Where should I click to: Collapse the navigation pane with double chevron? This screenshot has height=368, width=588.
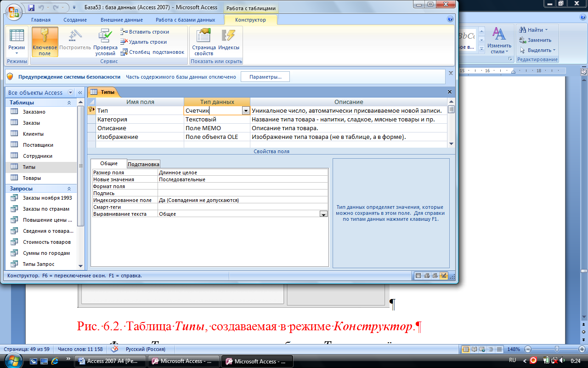[x=80, y=92]
